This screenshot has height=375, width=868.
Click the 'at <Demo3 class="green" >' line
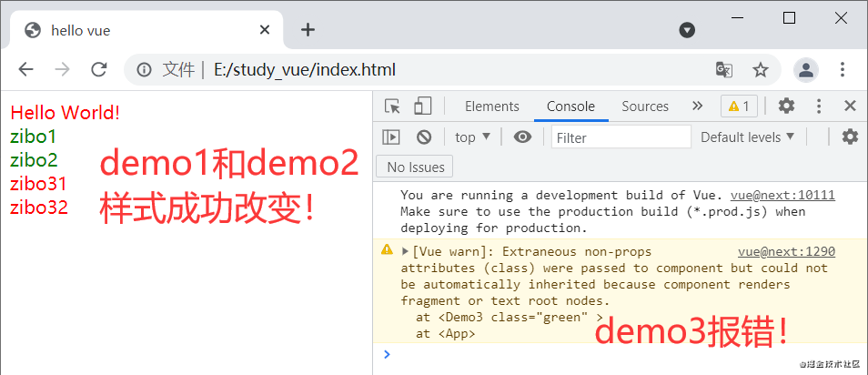510,318
